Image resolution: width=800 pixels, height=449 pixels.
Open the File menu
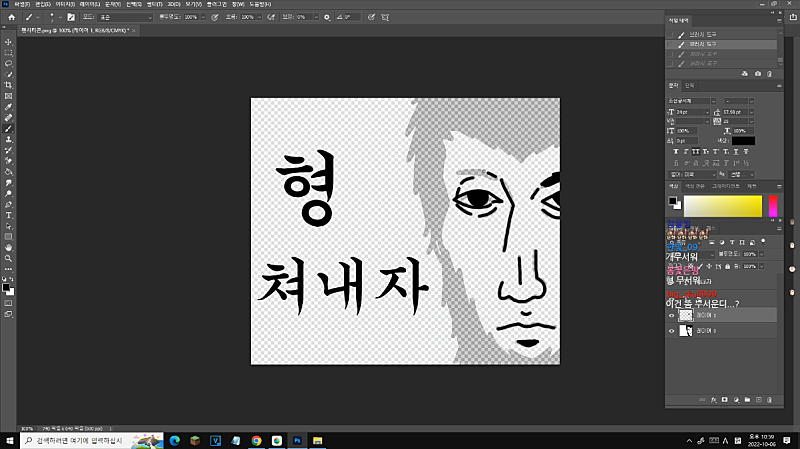coord(22,4)
